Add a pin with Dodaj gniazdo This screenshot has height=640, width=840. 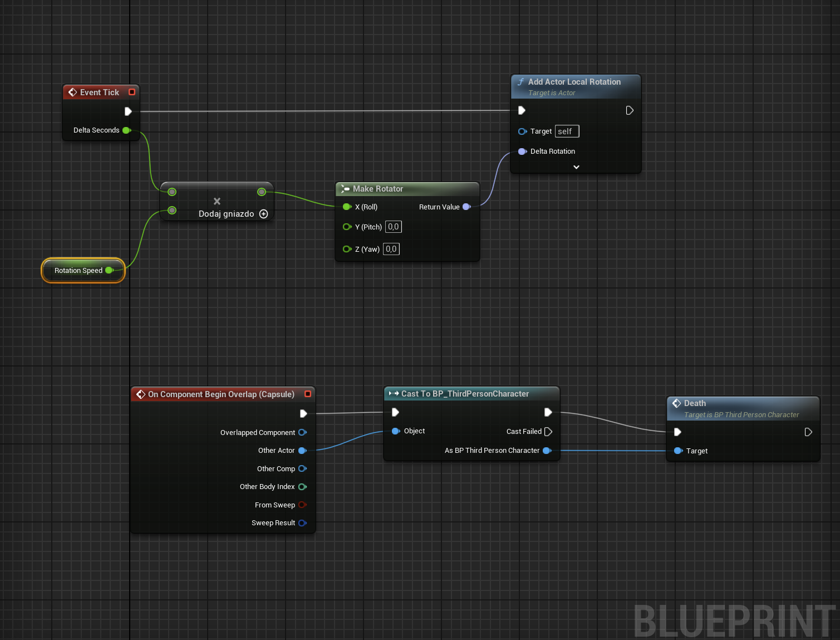[x=264, y=214]
